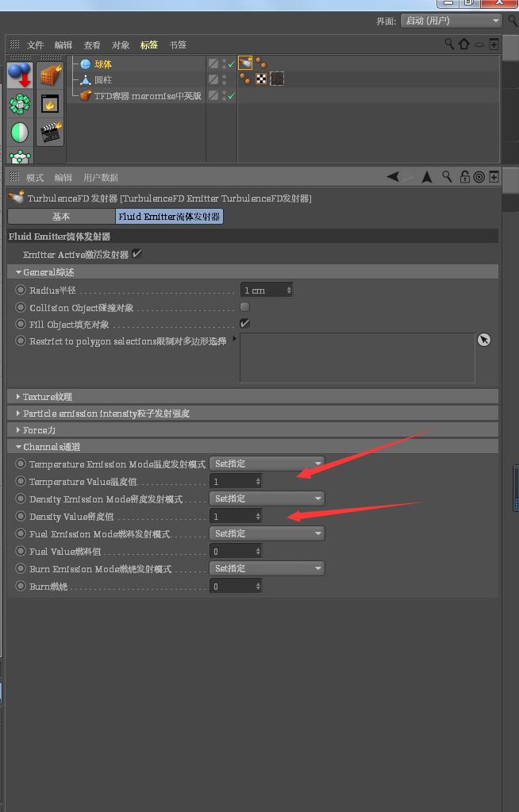
Task: Uncheck the Fill Object checkbox
Action: click(244, 324)
